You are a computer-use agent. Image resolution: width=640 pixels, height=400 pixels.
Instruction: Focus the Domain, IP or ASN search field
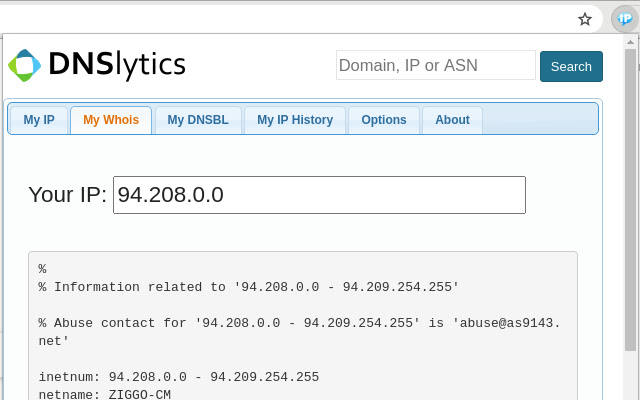pyautogui.click(x=436, y=65)
